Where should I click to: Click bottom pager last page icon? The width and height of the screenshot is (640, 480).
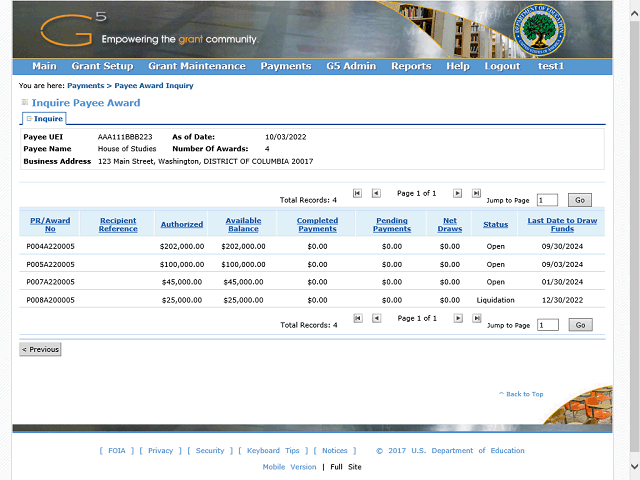476,318
